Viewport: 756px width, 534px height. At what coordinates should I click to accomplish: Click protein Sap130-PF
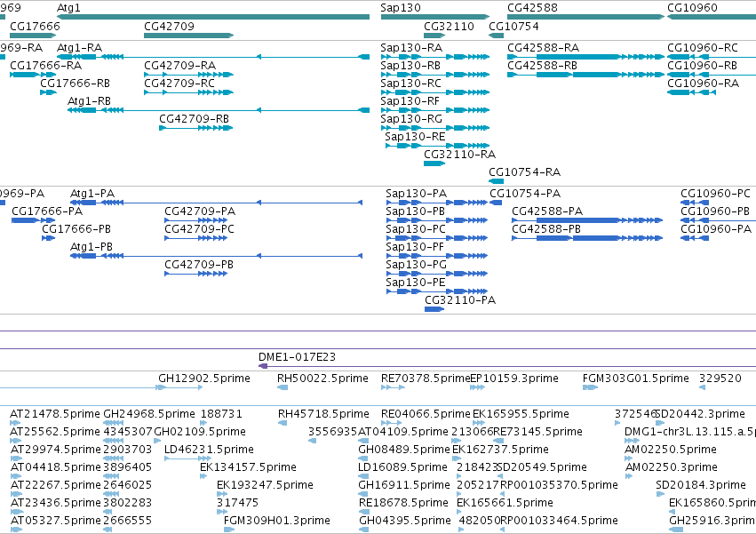[x=437, y=256]
